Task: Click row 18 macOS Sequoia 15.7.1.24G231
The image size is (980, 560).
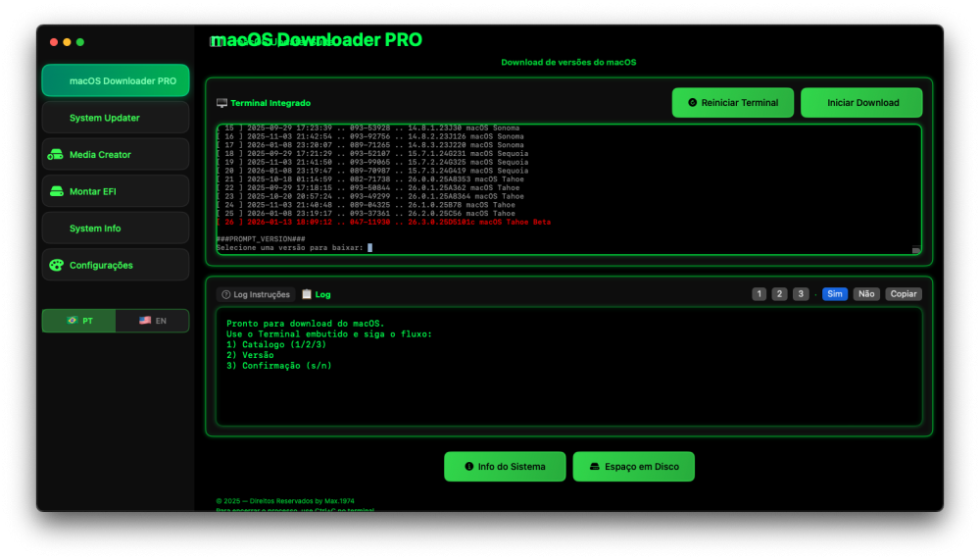Action: (372, 153)
